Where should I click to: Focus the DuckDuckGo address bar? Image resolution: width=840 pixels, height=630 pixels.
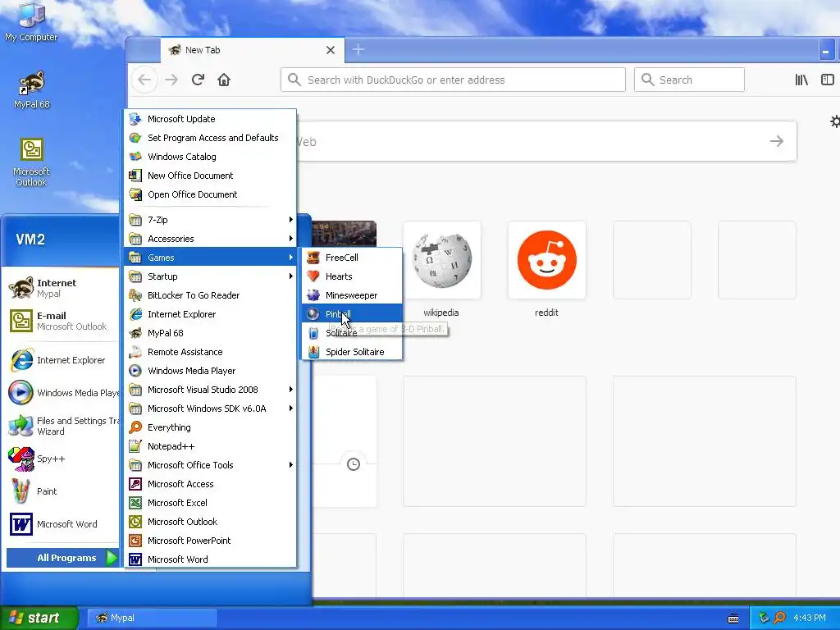453,80
